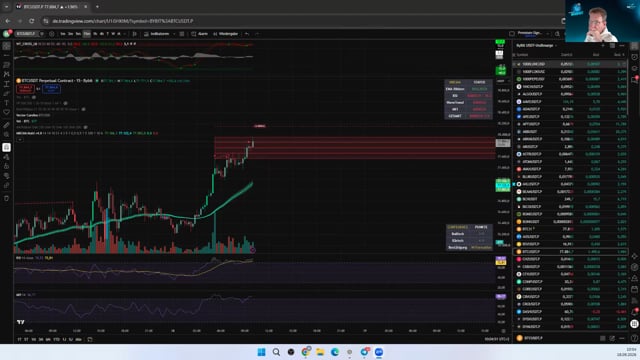Click the blue buy price button
The height and width of the screenshot is (360, 640).
tap(52, 89)
